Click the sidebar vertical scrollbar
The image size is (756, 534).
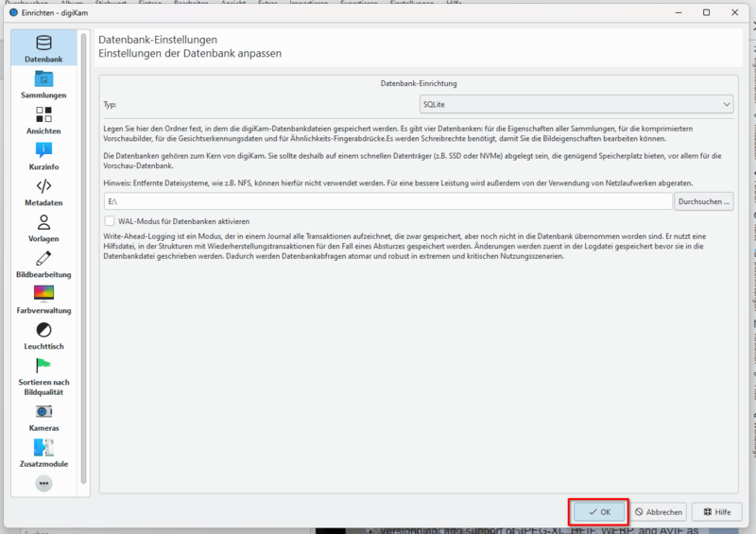click(x=83, y=258)
